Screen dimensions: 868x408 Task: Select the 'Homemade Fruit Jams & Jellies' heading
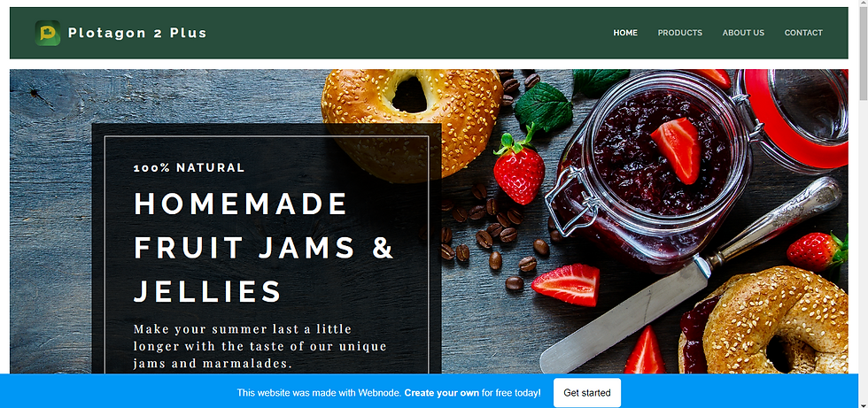[264, 247]
